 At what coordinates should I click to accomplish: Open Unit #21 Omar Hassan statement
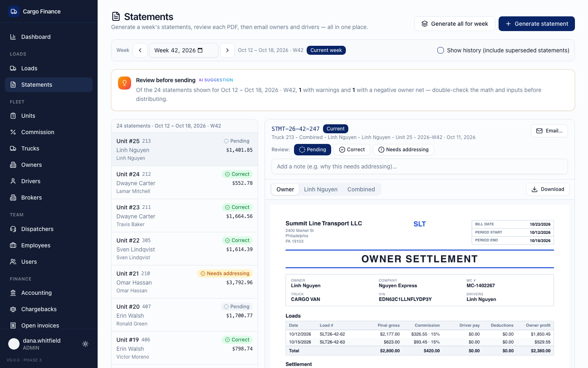185,282
